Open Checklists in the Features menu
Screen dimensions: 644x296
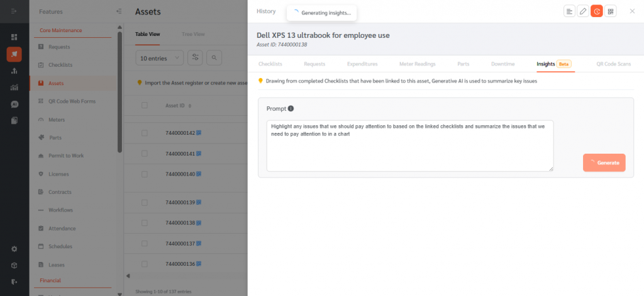60,65
